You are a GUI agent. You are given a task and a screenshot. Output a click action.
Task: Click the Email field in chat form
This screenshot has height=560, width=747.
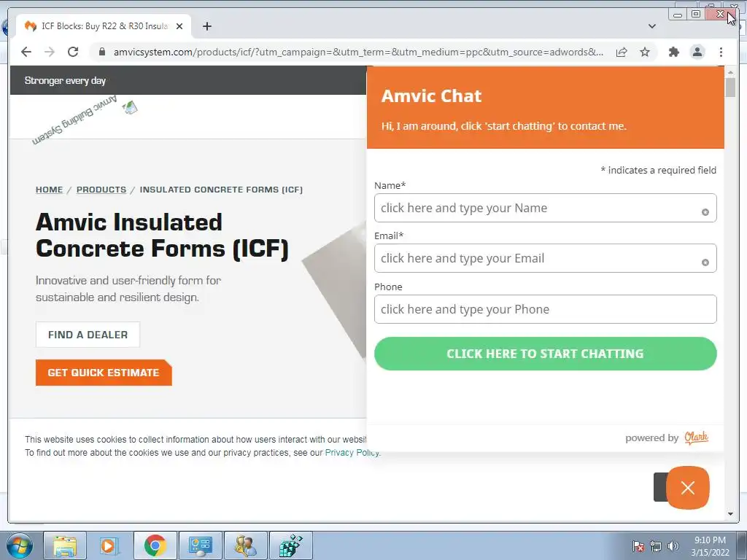pos(546,258)
